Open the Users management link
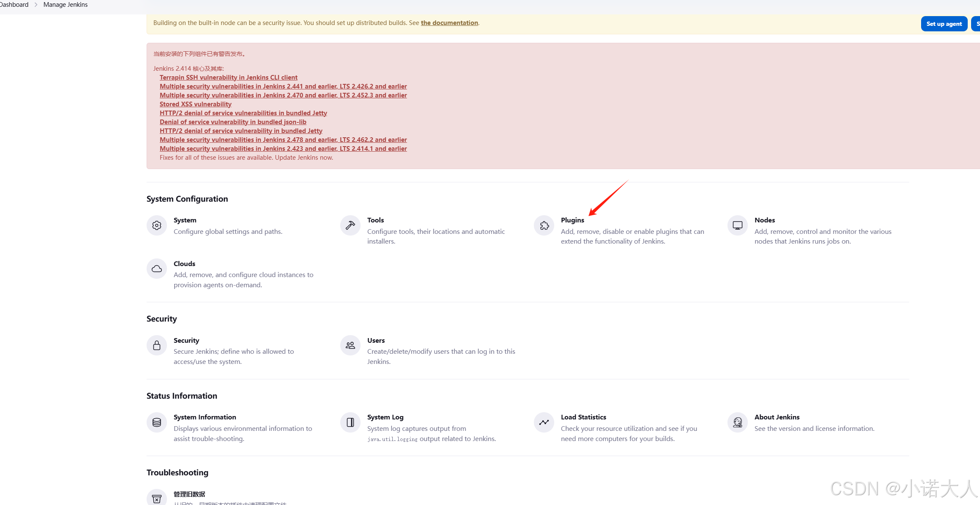 click(376, 340)
